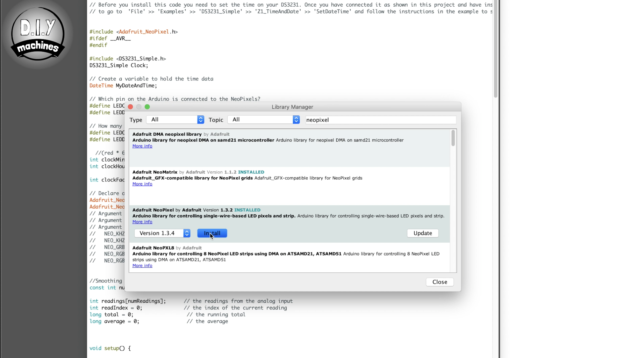Image resolution: width=644 pixels, height=358 pixels.
Task: Select the Adafruit NeoPXL8 entry title
Action: pyautogui.click(x=153, y=248)
